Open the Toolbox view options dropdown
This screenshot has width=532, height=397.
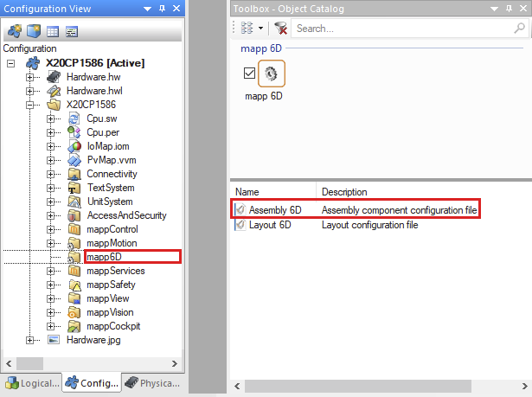(260, 29)
